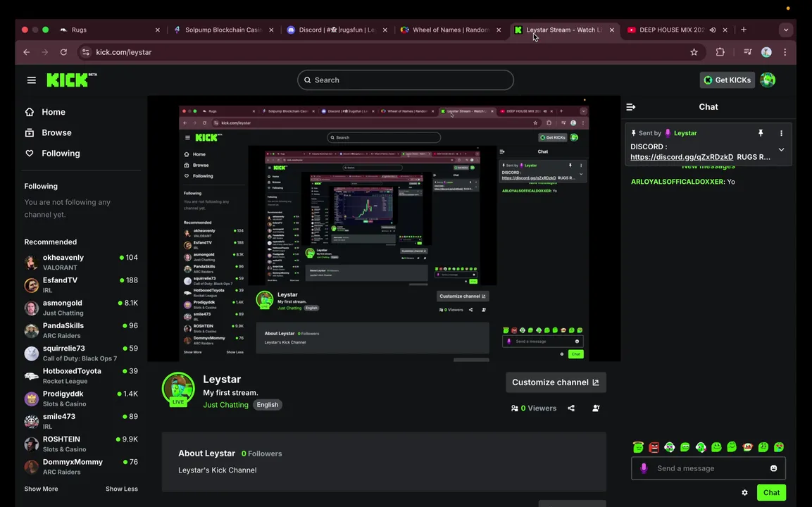Open the emoji picker in chat input
This screenshot has width=812, height=507.
coord(773,468)
